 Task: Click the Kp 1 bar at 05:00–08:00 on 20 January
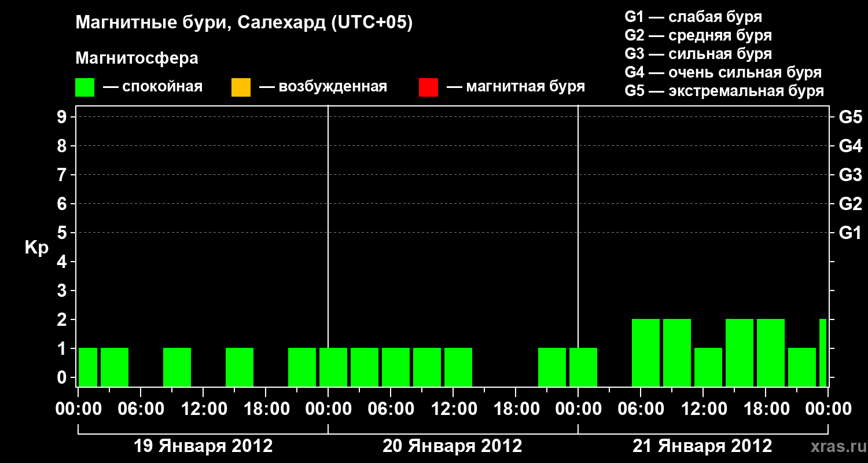pyautogui.click(x=396, y=367)
